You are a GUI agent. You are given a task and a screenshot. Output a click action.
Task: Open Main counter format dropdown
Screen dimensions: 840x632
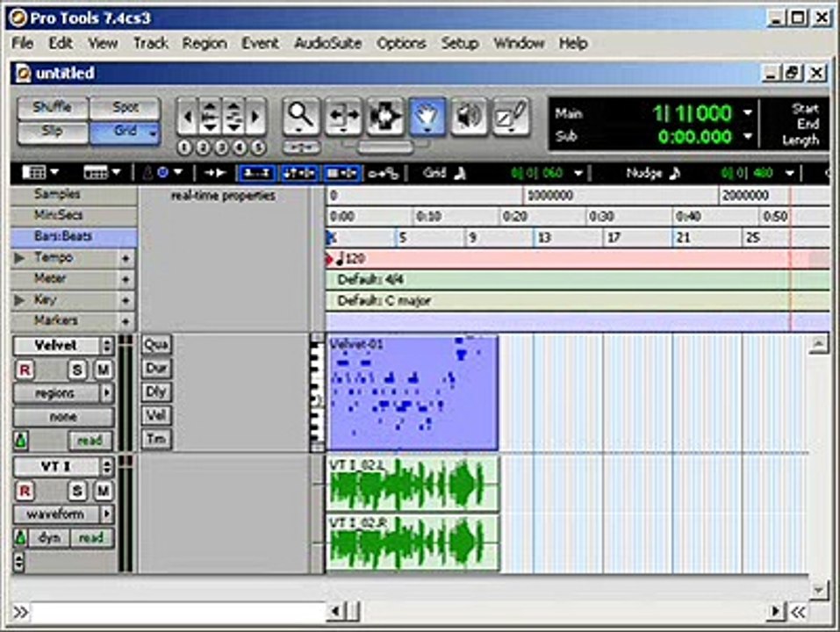(747, 113)
